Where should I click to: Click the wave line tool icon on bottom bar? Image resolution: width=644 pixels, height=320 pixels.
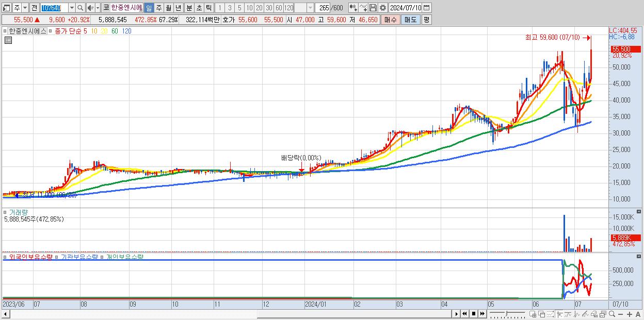point(568,314)
